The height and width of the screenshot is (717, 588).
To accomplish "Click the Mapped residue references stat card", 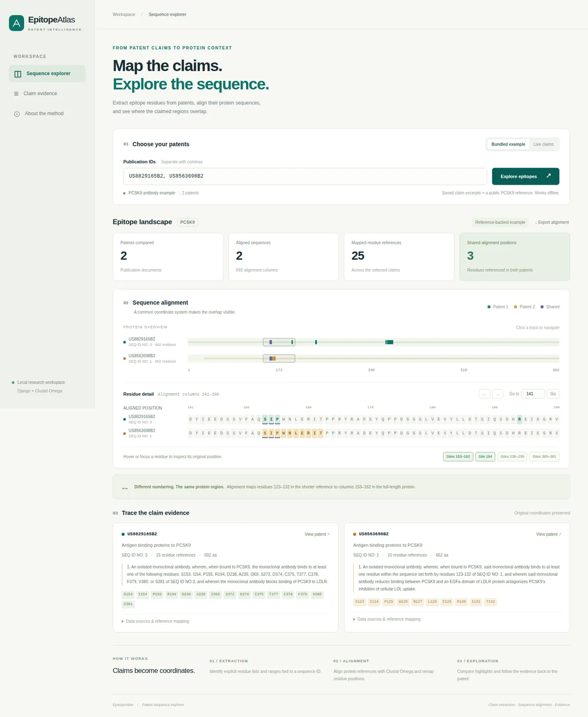I will coord(399,257).
